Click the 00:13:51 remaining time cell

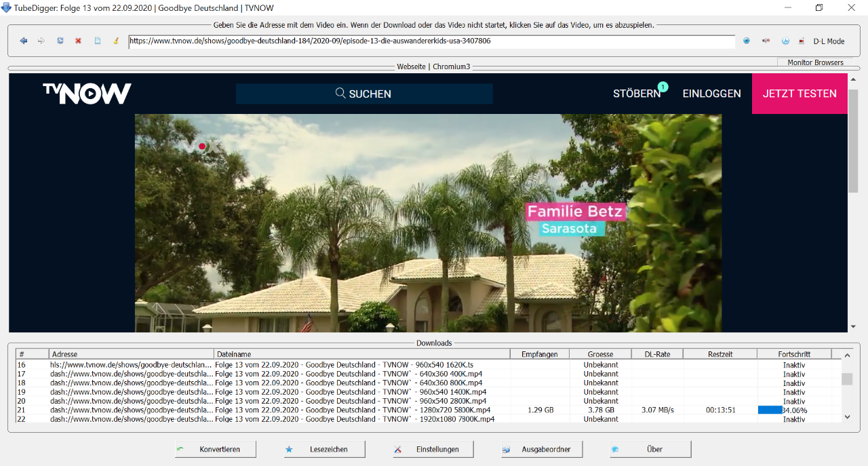[x=720, y=410]
